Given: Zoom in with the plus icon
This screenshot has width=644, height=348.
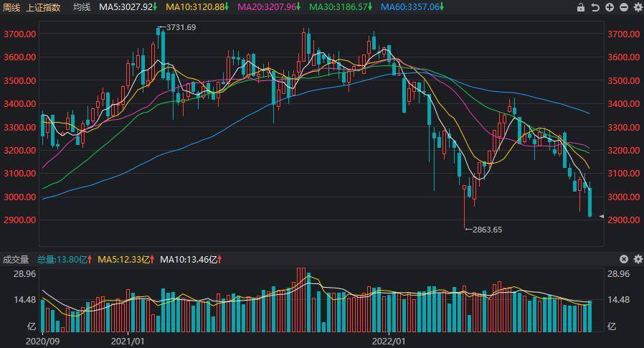Looking at the screenshot, I should (610, 7).
